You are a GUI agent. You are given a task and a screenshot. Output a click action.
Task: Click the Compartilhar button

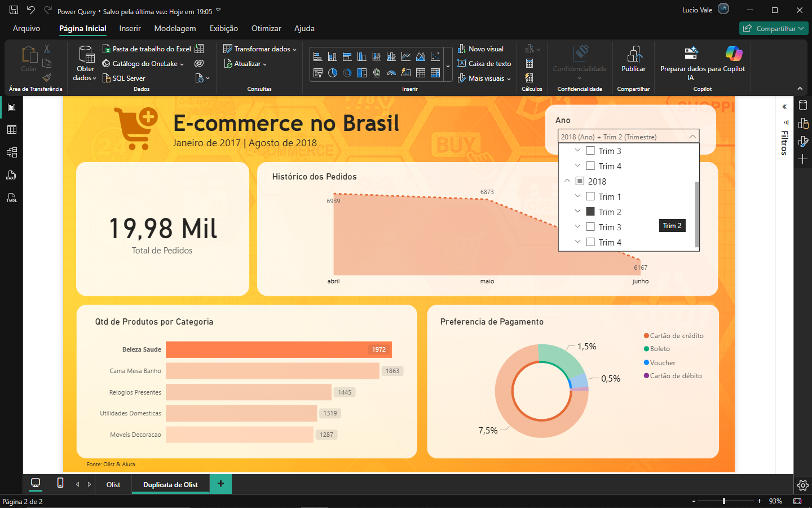click(774, 28)
